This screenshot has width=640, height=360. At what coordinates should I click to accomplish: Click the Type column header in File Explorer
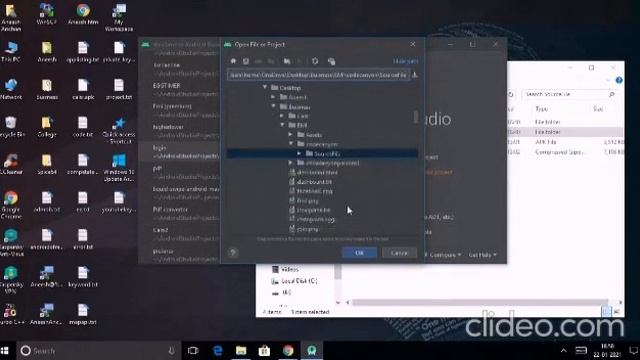point(541,109)
